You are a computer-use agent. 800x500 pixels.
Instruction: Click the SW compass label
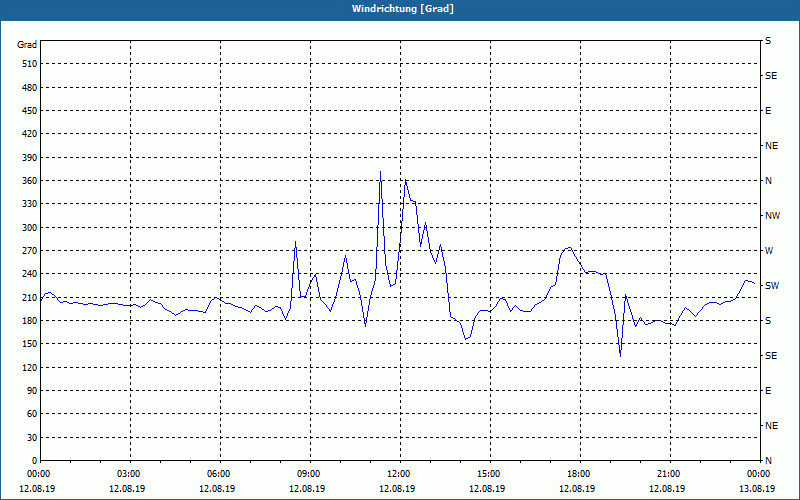pyautogui.click(x=772, y=286)
